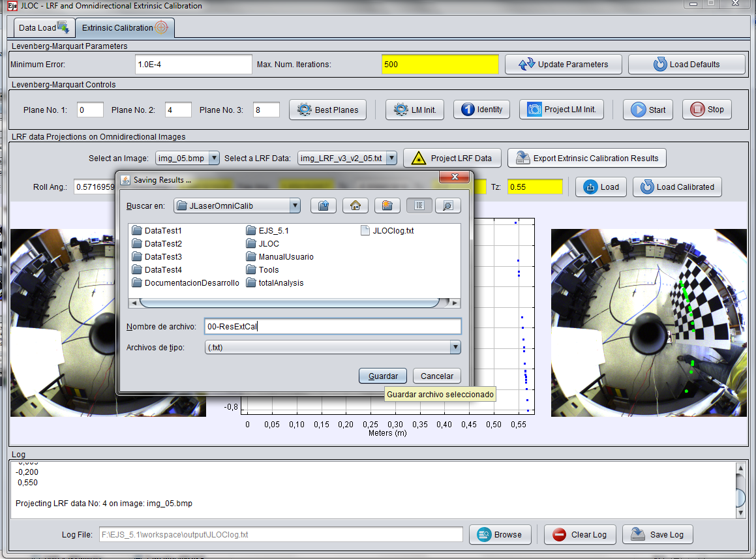Viewport: 756px width, 559px height.
Task: Click the Home folder icon
Action: click(x=355, y=205)
